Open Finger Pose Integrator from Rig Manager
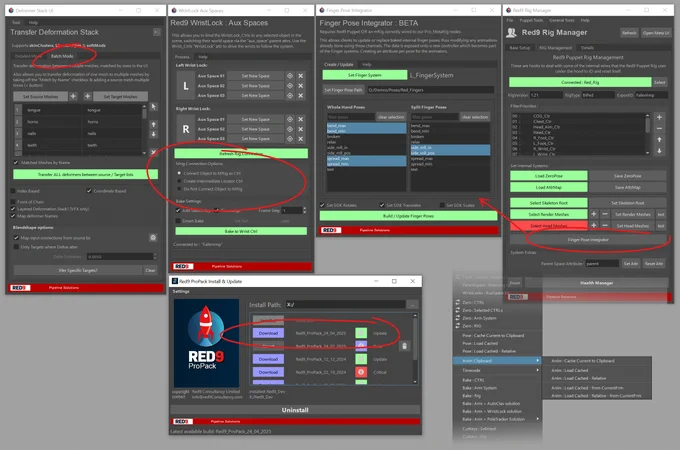The image size is (680, 450). pos(588,239)
